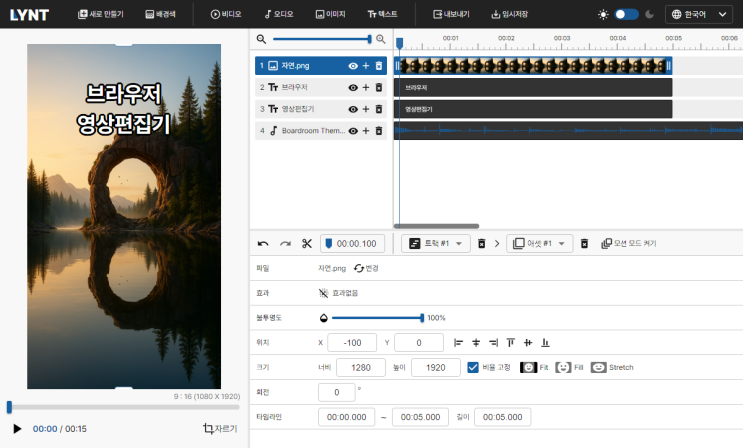Click the undo arrow icon
This screenshot has width=743, height=448.
[263, 244]
